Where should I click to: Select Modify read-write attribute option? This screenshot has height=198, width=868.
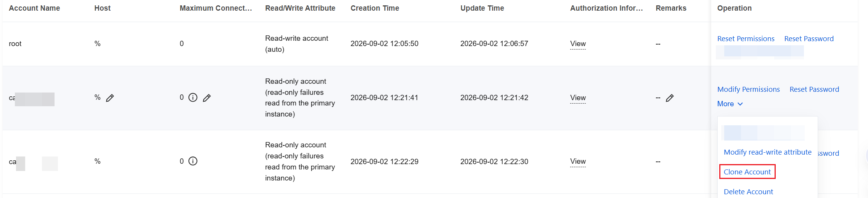[767, 152]
